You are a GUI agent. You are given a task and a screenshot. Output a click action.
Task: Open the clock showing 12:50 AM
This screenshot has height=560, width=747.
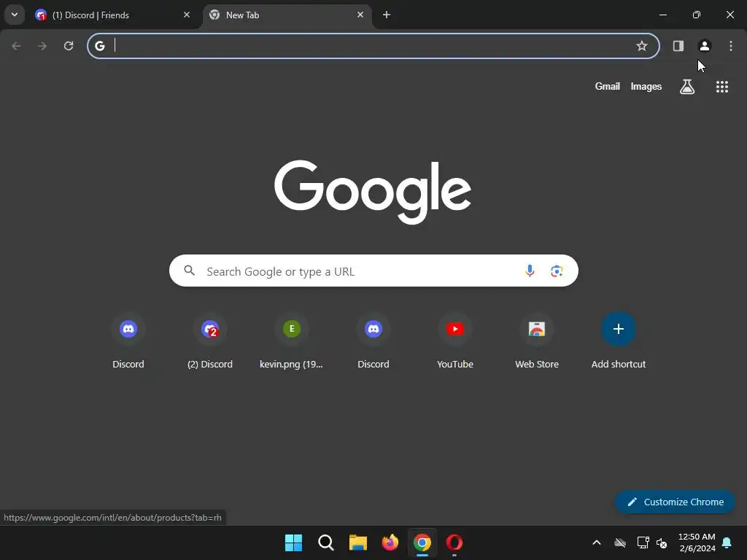pos(697,542)
